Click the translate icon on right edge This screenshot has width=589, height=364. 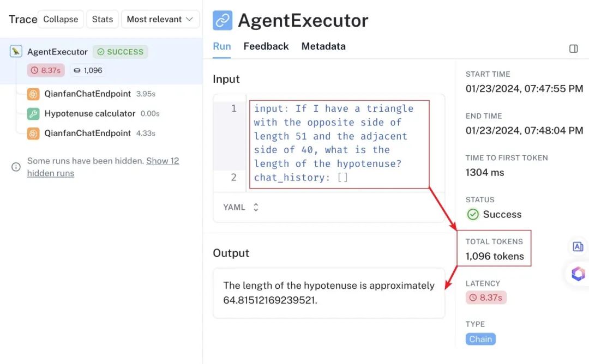(x=578, y=246)
